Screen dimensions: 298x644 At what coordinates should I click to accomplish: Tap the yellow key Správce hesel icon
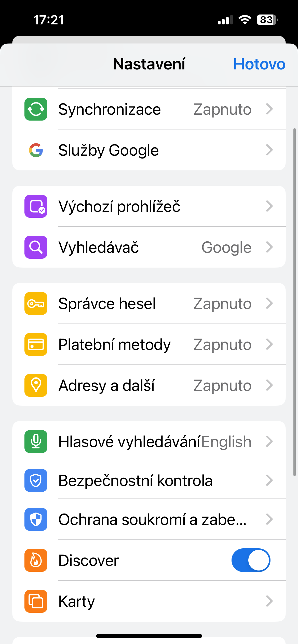tap(36, 303)
